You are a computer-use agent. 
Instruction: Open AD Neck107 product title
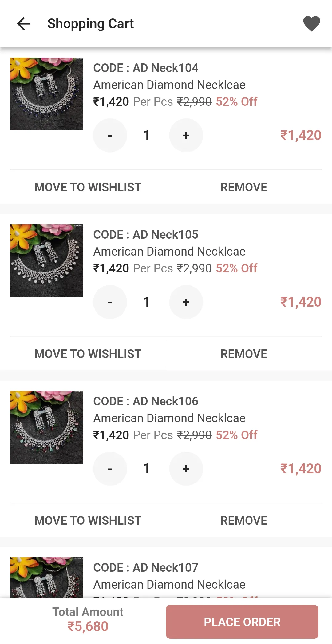click(146, 567)
